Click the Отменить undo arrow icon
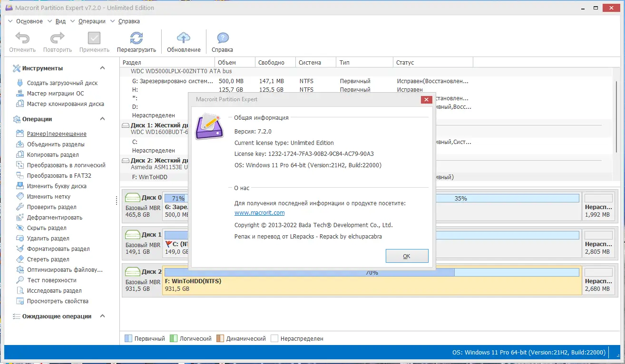The width and height of the screenshot is (625, 364). (x=22, y=38)
